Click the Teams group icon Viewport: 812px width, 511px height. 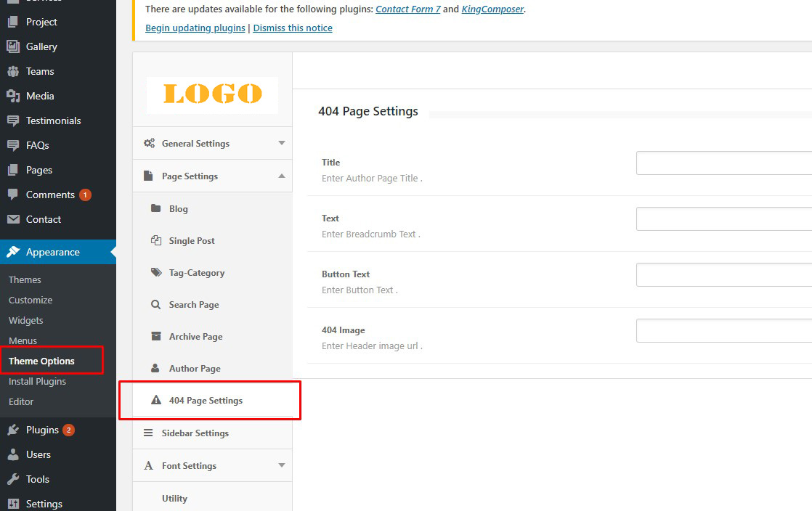[13, 71]
